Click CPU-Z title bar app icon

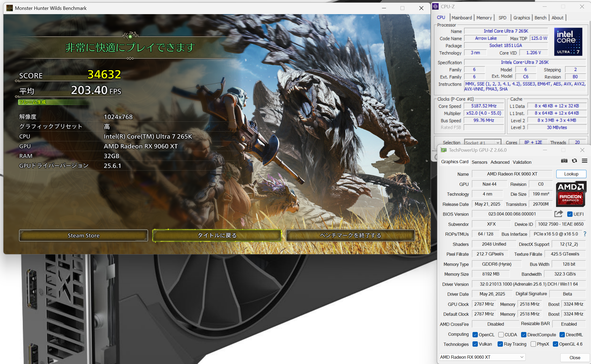435,6
